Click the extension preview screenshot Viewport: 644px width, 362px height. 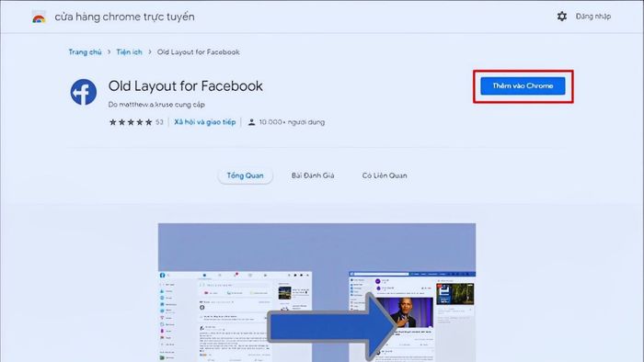(317, 292)
